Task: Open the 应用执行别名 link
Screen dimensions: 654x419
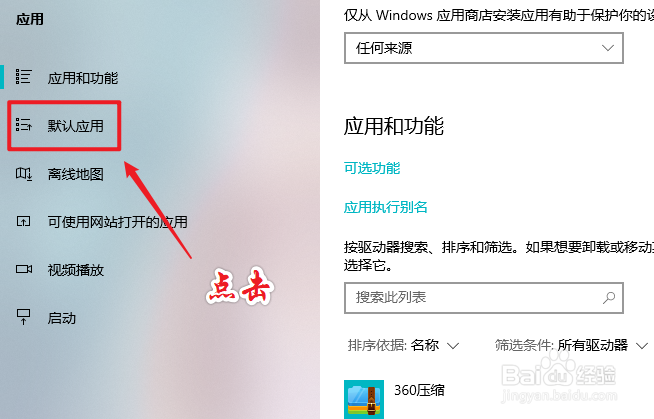Action: click(385, 207)
